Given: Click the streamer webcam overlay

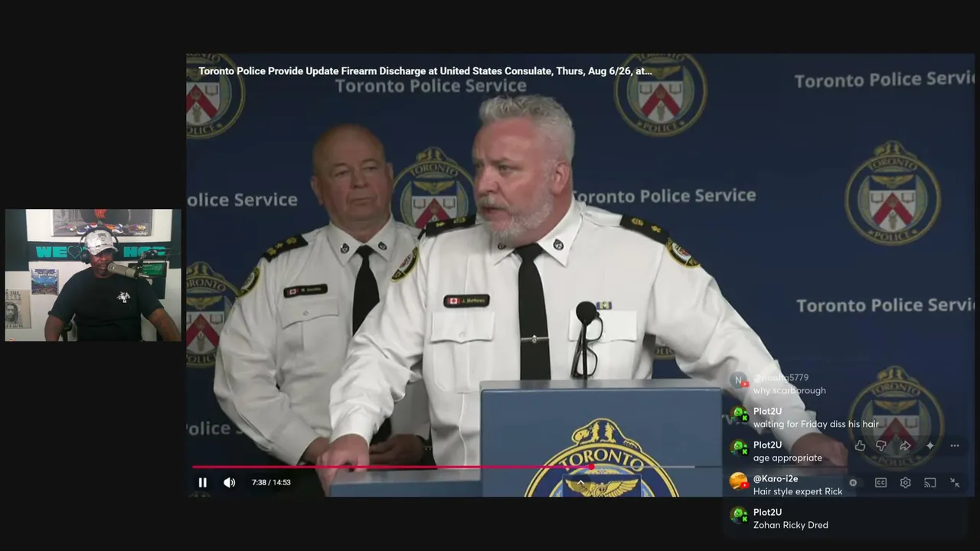Looking at the screenshot, I should [x=93, y=275].
